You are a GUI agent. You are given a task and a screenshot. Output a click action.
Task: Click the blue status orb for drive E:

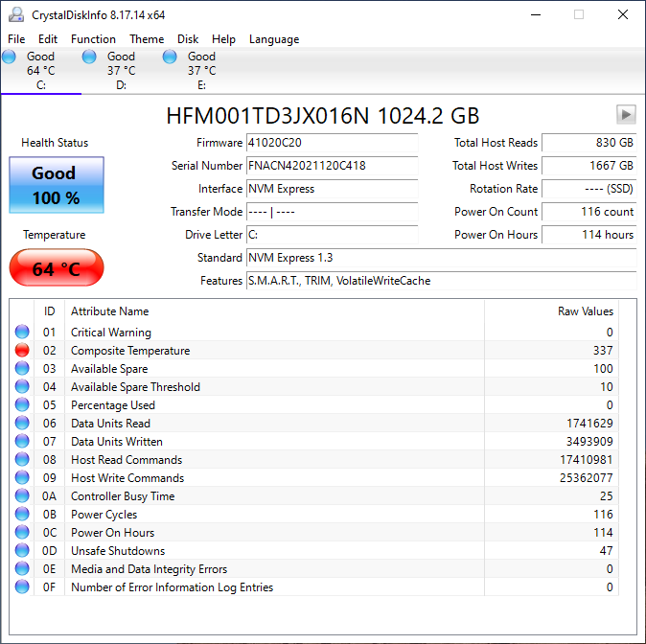(170, 57)
